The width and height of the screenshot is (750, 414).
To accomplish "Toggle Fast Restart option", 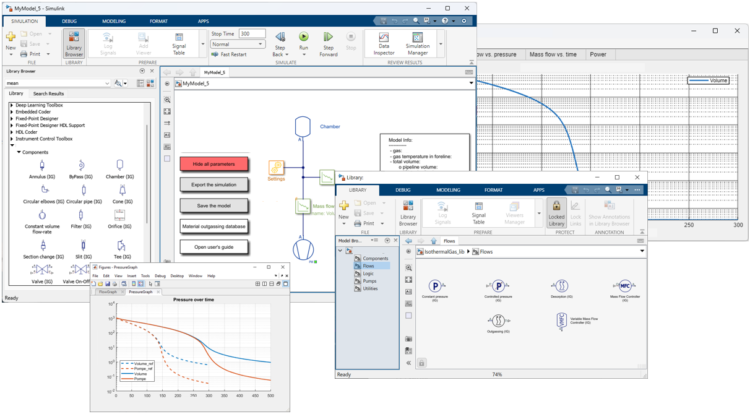I will pos(231,55).
